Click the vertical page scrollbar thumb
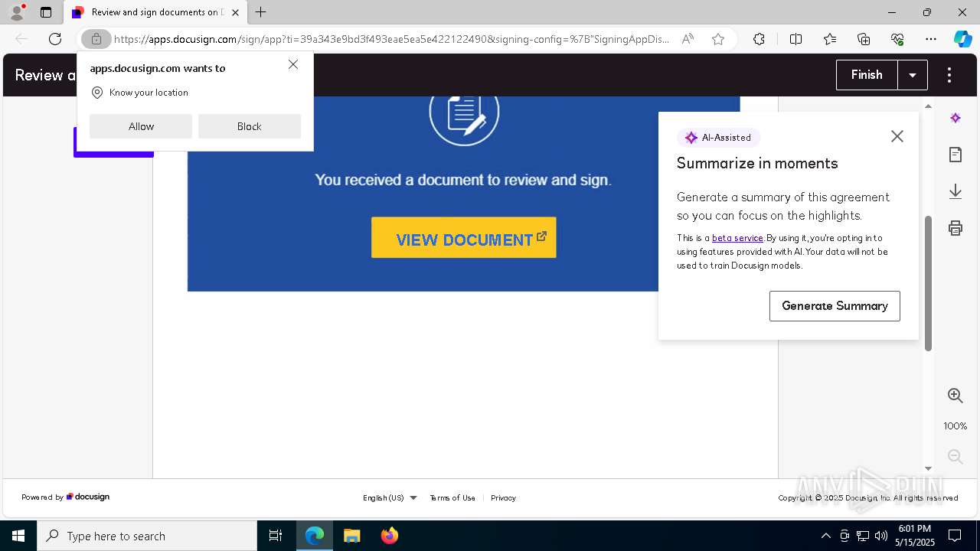 [x=929, y=283]
